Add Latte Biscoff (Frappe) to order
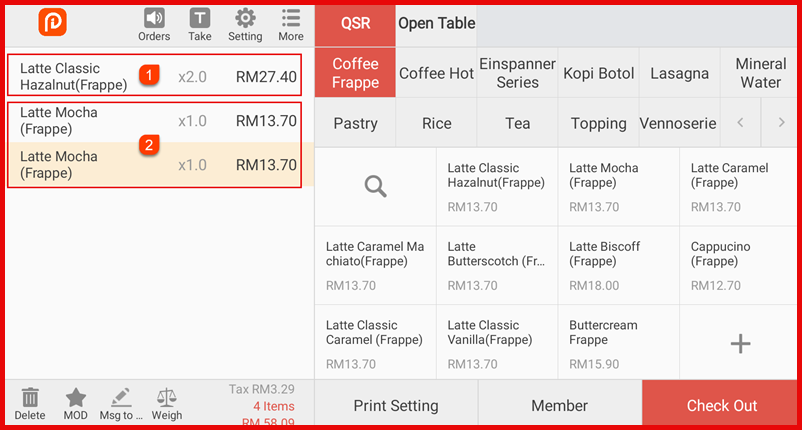The image size is (802, 430). click(618, 265)
